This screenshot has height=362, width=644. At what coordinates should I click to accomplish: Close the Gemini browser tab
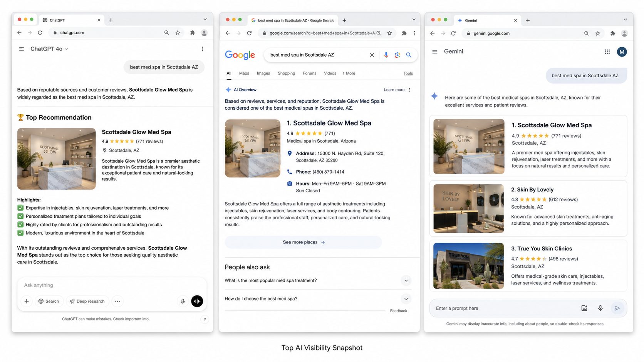tap(515, 20)
